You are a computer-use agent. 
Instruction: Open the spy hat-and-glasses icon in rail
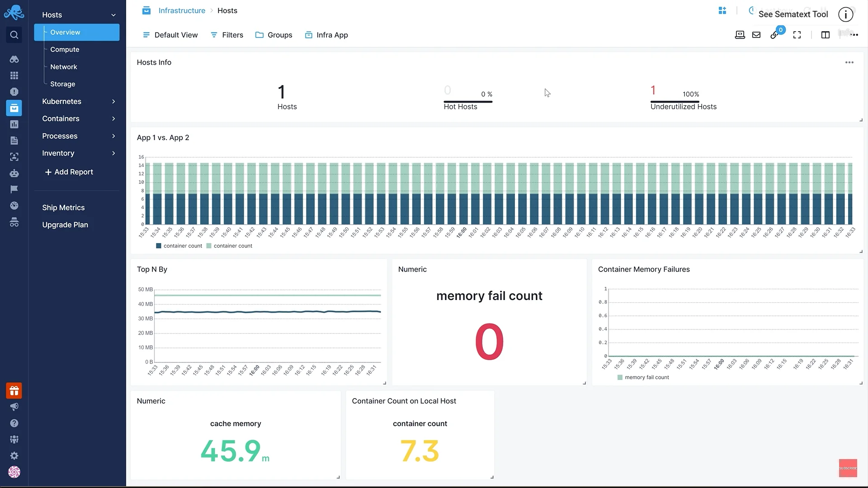[x=14, y=222]
